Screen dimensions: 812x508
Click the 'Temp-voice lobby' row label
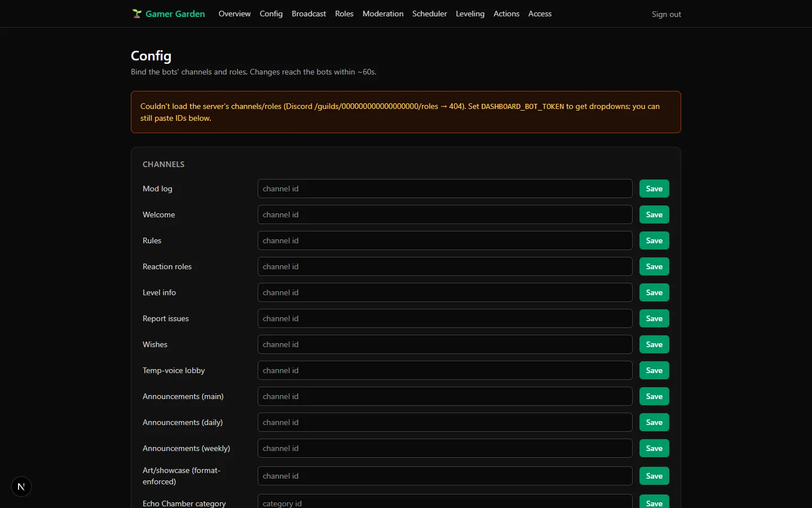coord(174,370)
